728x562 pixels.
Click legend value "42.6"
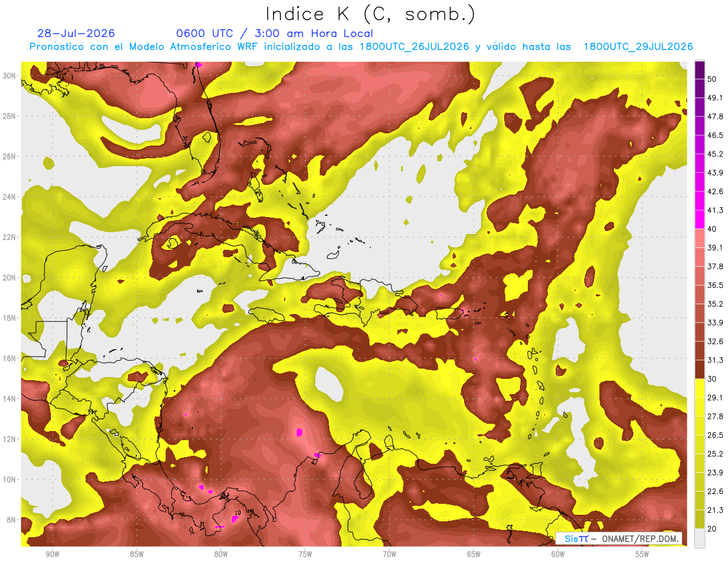[715, 192]
